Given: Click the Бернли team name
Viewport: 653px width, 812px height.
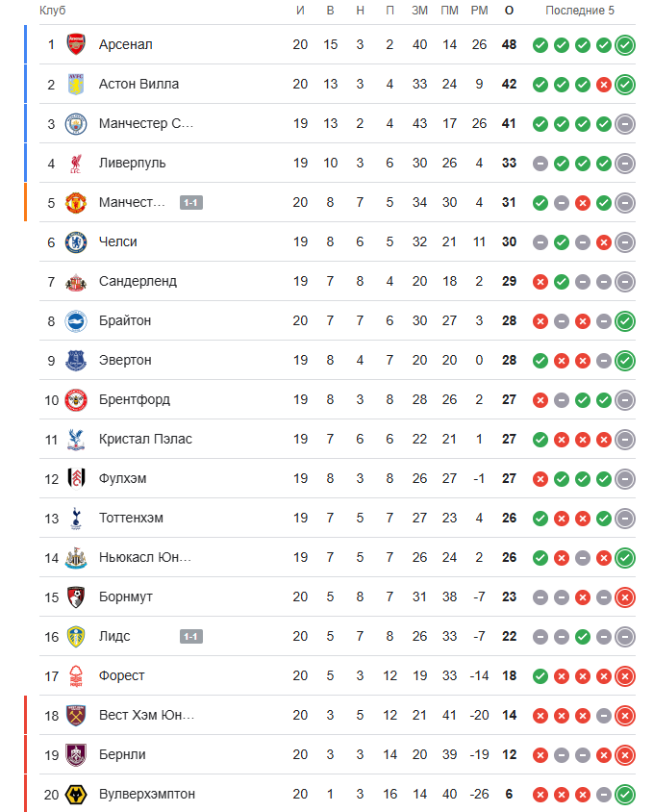Looking at the screenshot, I should click(x=122, y=754).
